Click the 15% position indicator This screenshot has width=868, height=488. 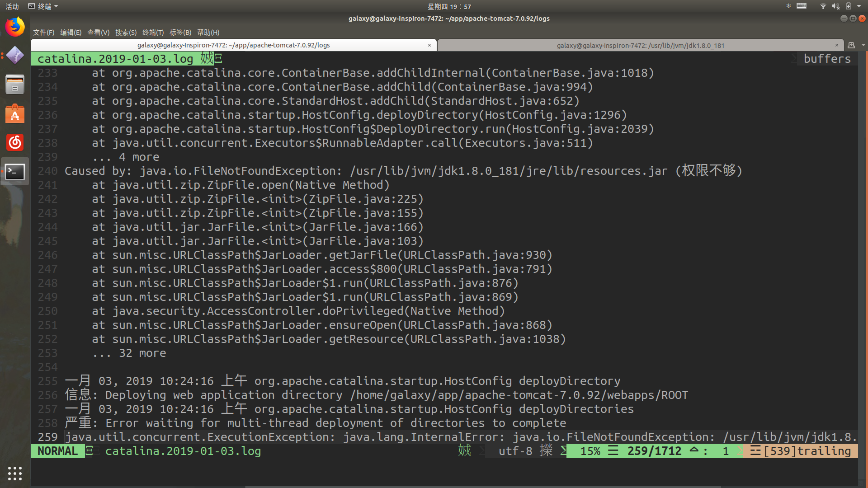(x=590, y=451)
